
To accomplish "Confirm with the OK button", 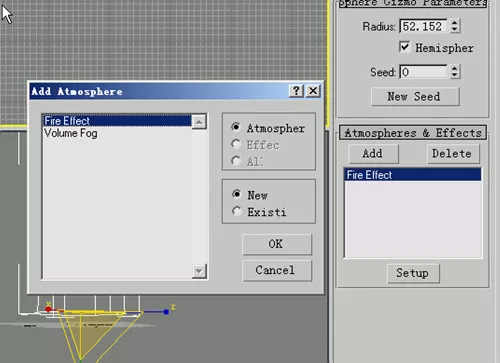I will point(277,244).
